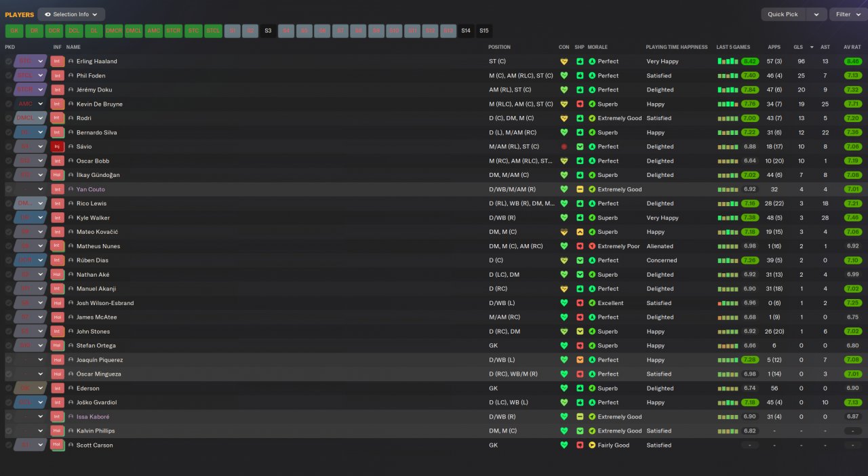
Task: Open Yan Couto's player name link
Action: [91, 189]
